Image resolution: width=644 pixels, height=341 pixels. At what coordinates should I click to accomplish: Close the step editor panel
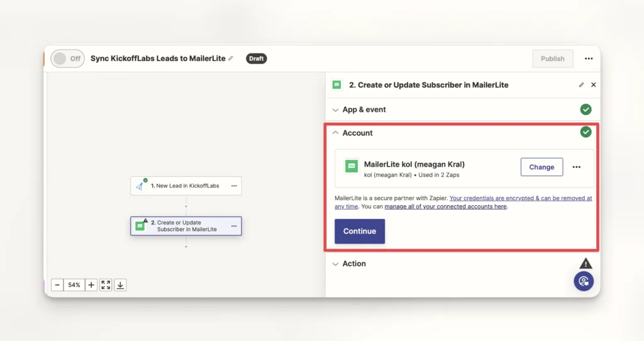coord(594,85)
